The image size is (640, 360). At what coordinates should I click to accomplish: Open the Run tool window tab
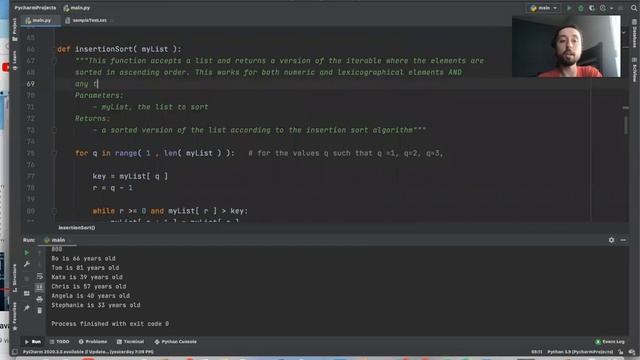tap(32, 342)
